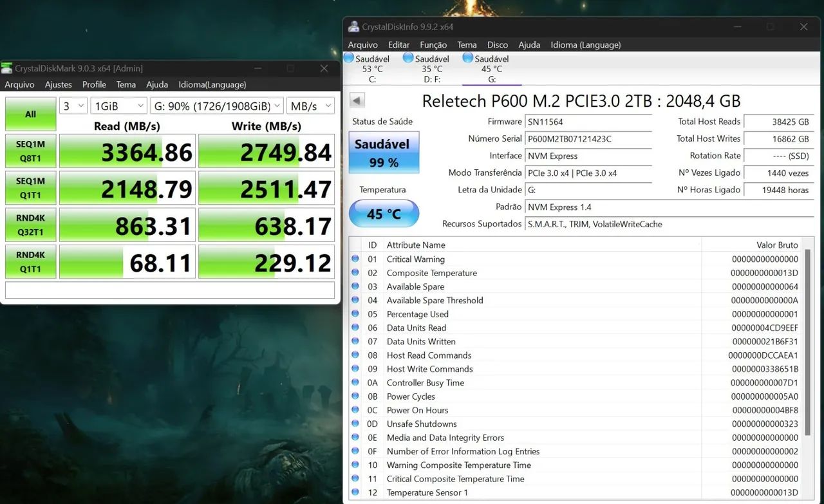Click the 19448 horas power-on hours value

pos(778,190)
